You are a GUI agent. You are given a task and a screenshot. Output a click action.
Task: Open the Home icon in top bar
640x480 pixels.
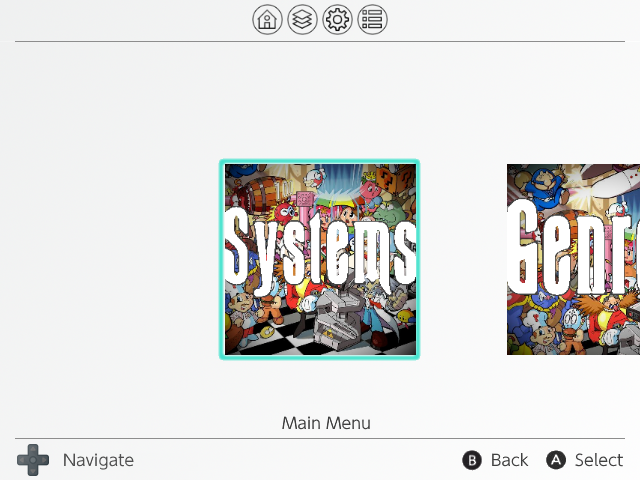coord(267,19)
